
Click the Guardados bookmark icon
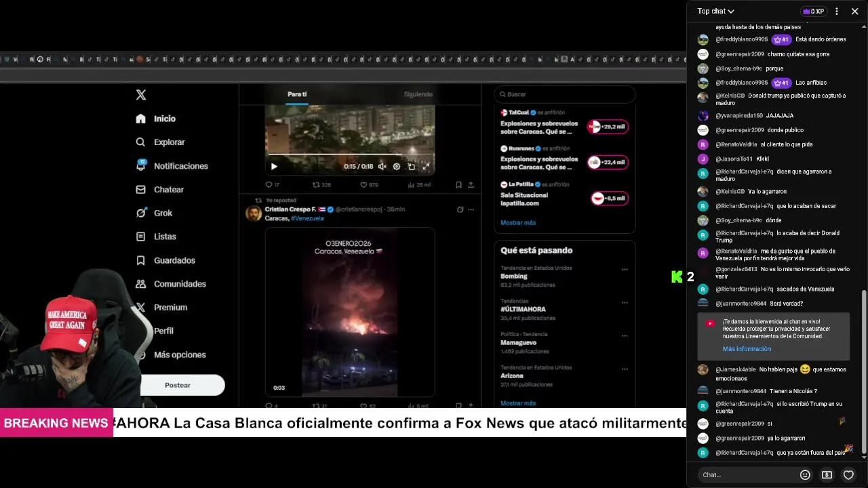point(140,260)
